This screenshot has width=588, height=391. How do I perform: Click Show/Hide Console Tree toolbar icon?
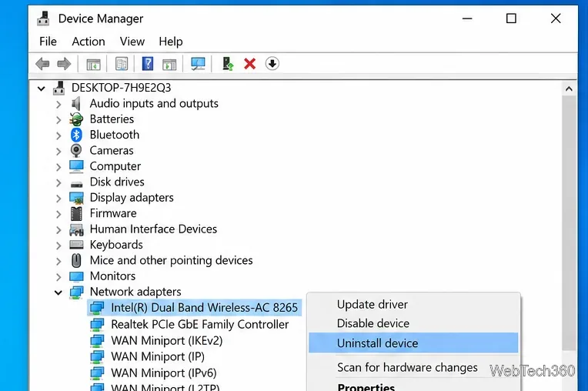(x=93, y=64)
